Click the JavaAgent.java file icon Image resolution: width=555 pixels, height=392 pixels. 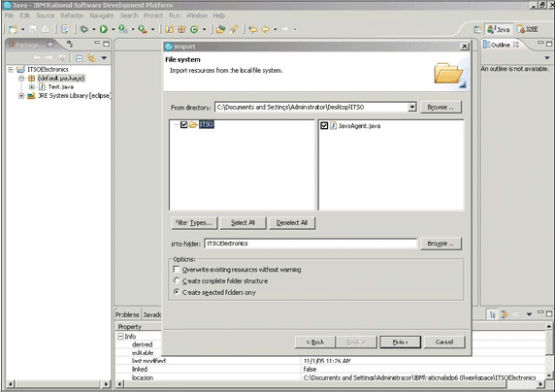333,125
